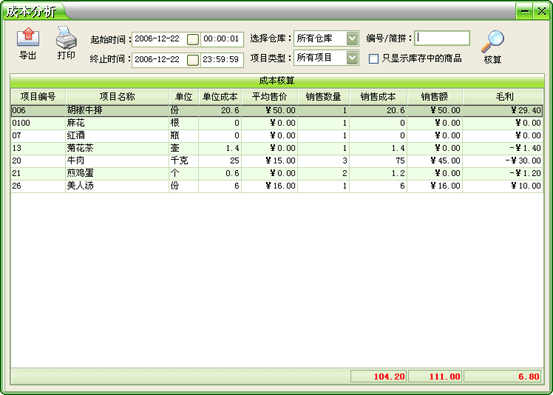Sort by the 毛利 column header
The image size is (553, 395).
[x=503, y=97]
